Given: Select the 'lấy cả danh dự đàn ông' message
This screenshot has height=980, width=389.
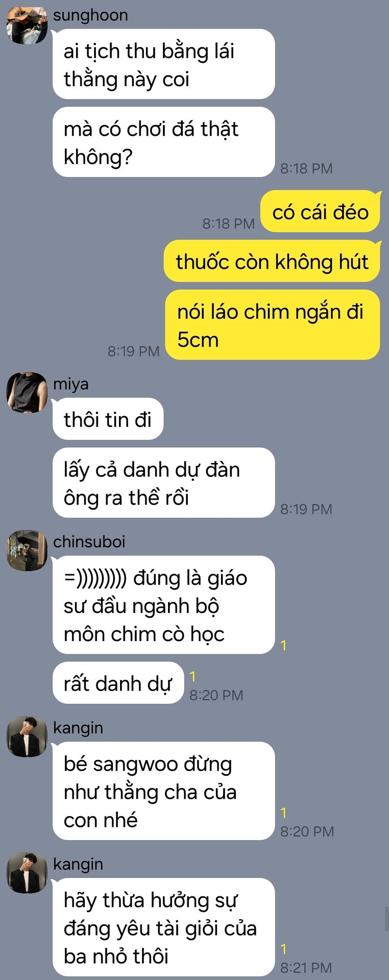Looking at the screenshot, I should point(164,483).
